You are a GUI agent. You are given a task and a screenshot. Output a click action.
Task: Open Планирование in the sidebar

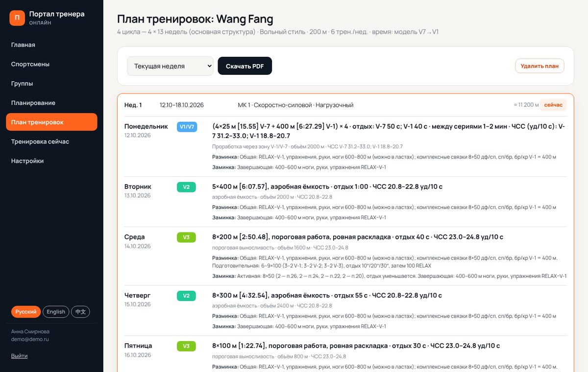[51, 103]
